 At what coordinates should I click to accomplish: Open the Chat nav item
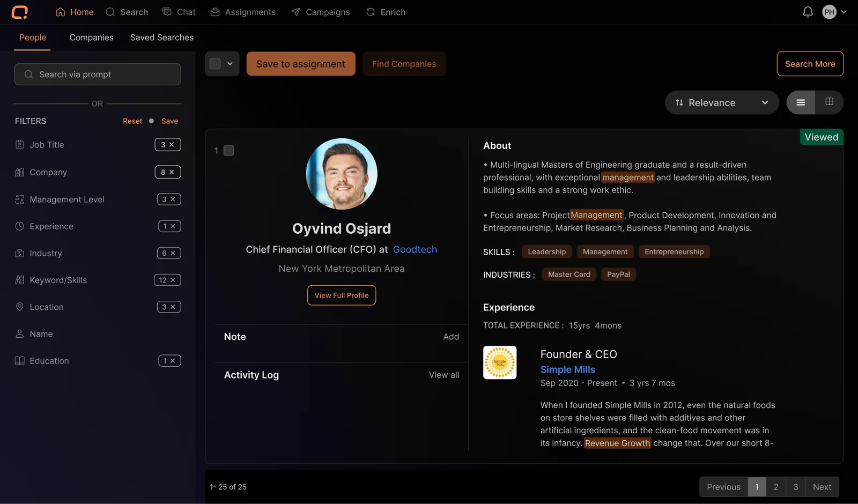[179, 12]
